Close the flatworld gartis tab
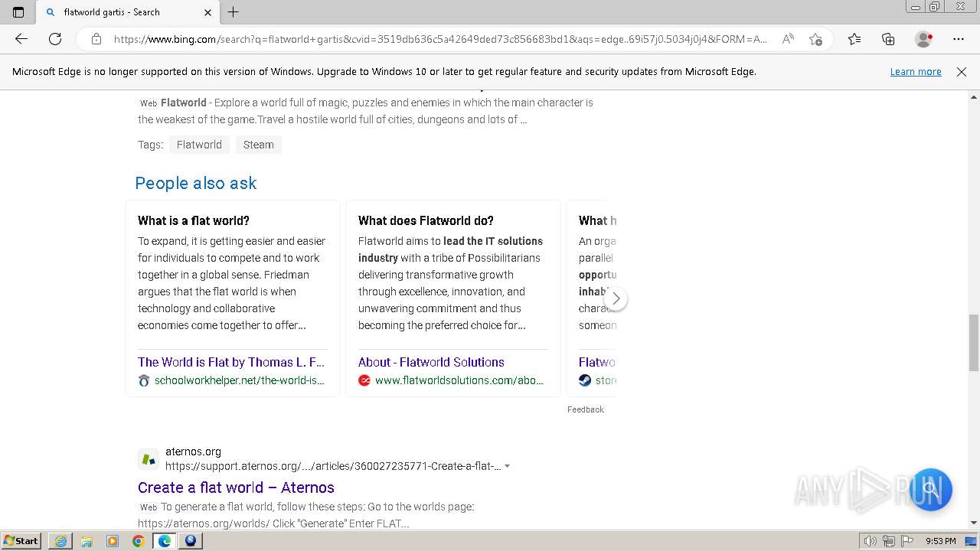 (x=207, y=12)
